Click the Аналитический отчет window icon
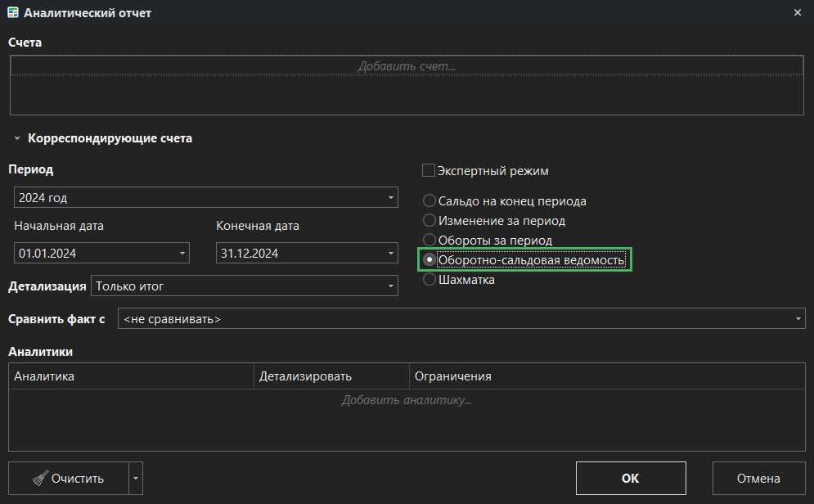814x504 pixels. point(13,13)
